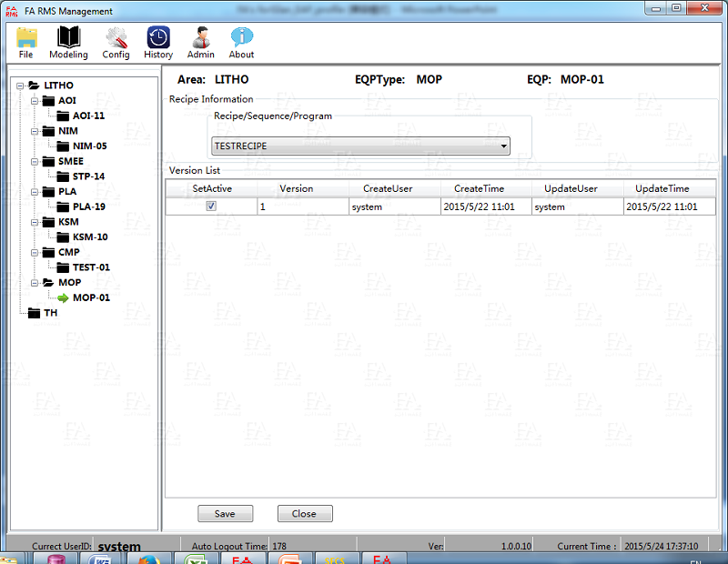The width and height of the screenshot is (728, 564).
Task: Click the Version column header
Action: (x=296, y=188)
